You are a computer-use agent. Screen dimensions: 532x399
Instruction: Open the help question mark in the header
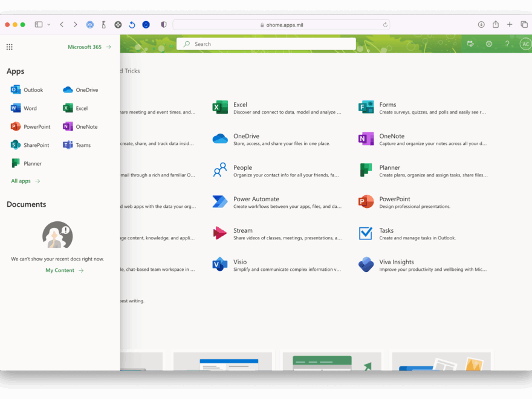[507, 44]
